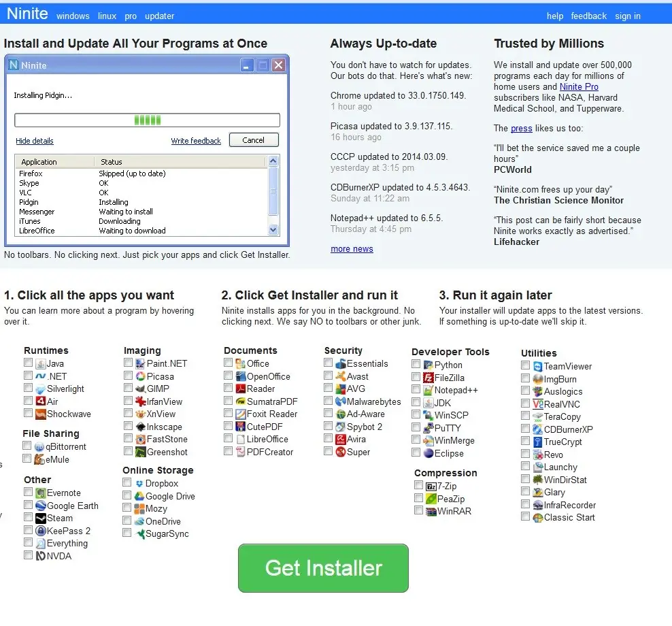Viewport: 672px width, 626px height.
Task: Click the Pidgin install progress bar
Action: pos(147,120)
